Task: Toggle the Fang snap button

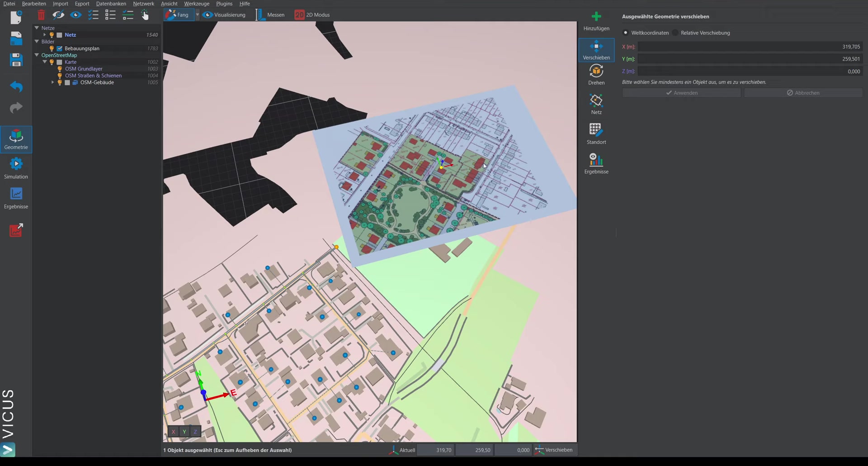Action: point(179,15)
